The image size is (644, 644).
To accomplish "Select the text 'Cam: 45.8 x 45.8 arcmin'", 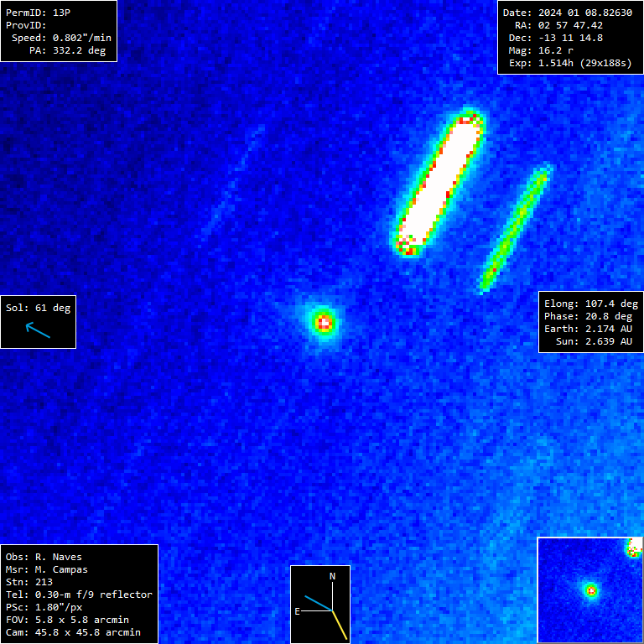I will pos(73,632).
